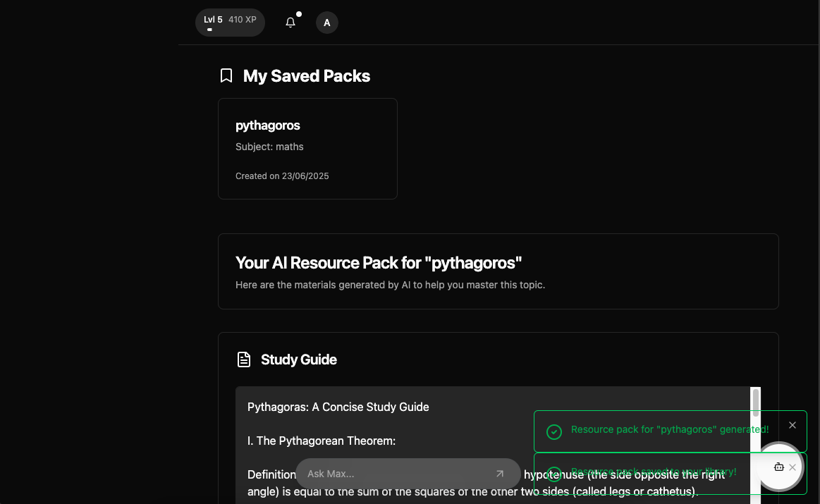The image size is (820, 504).
Task: Click the bookmark icon beside My Saved Packs
Action: 226,76
